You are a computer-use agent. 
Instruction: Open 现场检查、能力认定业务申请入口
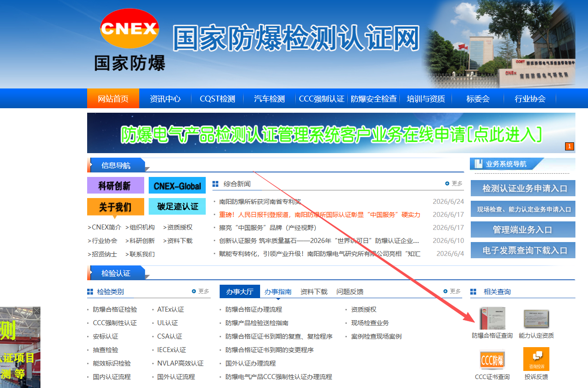point(523,209)
